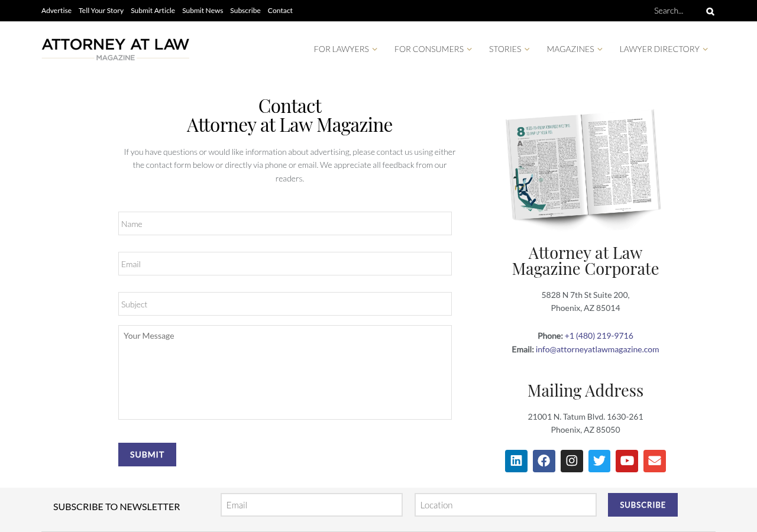Focus the Name input field
Screen dimensions: 757x532
(x=285, y=223)
